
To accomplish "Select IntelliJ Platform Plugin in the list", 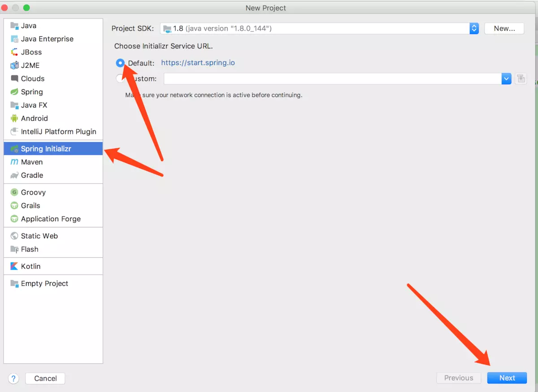I will [x=53, y=131].
